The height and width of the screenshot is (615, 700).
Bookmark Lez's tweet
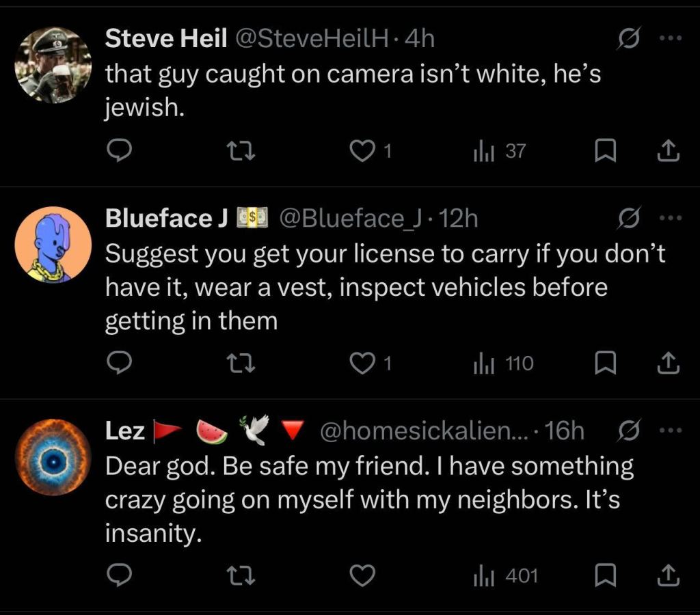click(x=606, y=577)
